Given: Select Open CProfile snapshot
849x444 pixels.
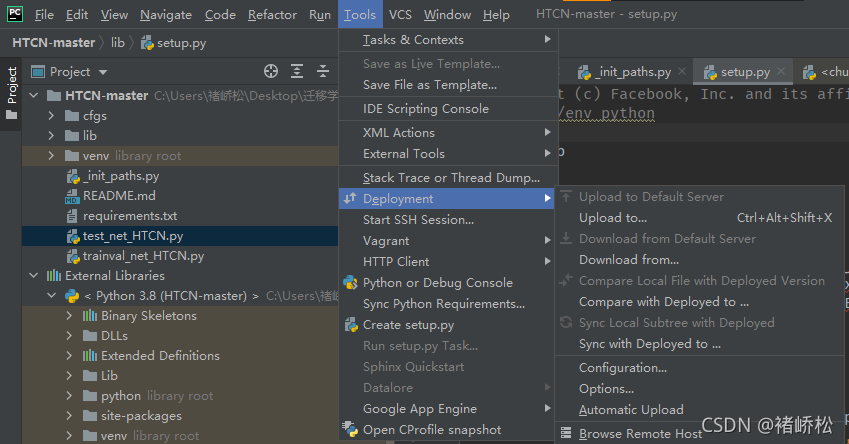Looking at the screenshot, I should coord(447,430).
